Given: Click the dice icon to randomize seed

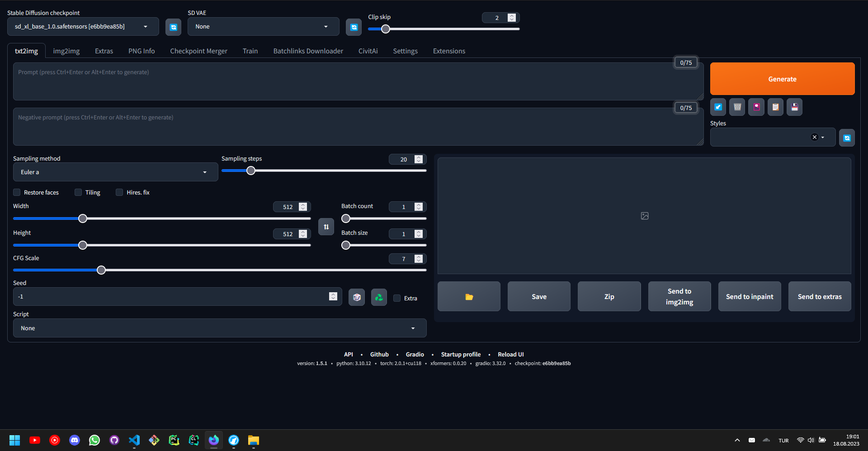Looking at the screenshot, I should [x=357, y=297].
